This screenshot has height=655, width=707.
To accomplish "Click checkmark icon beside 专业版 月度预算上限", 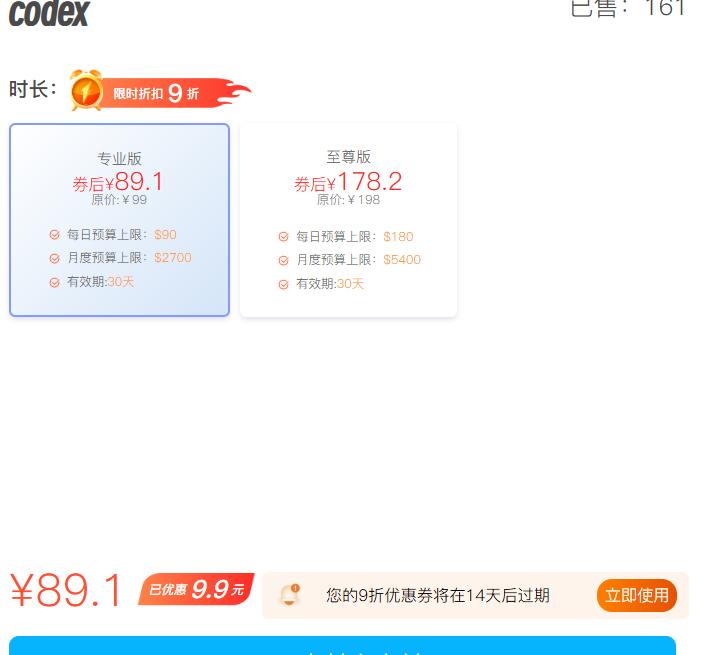I will [55, 258].
